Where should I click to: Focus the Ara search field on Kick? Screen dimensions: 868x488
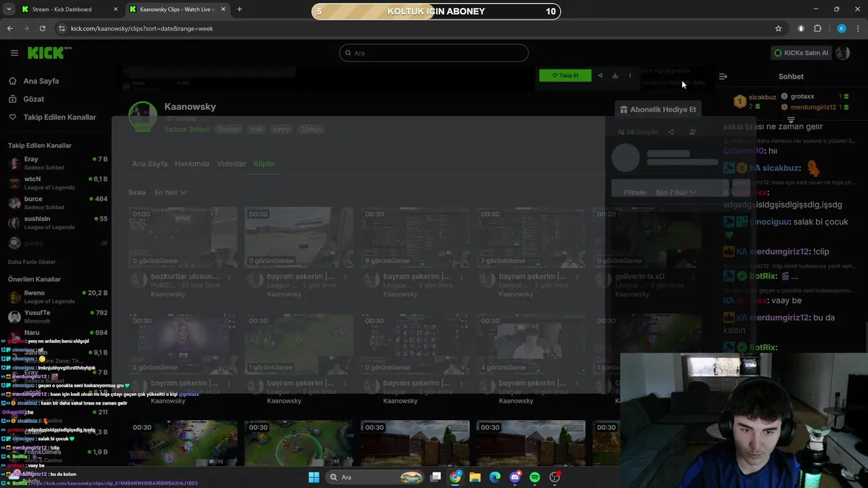pos(434,53)
